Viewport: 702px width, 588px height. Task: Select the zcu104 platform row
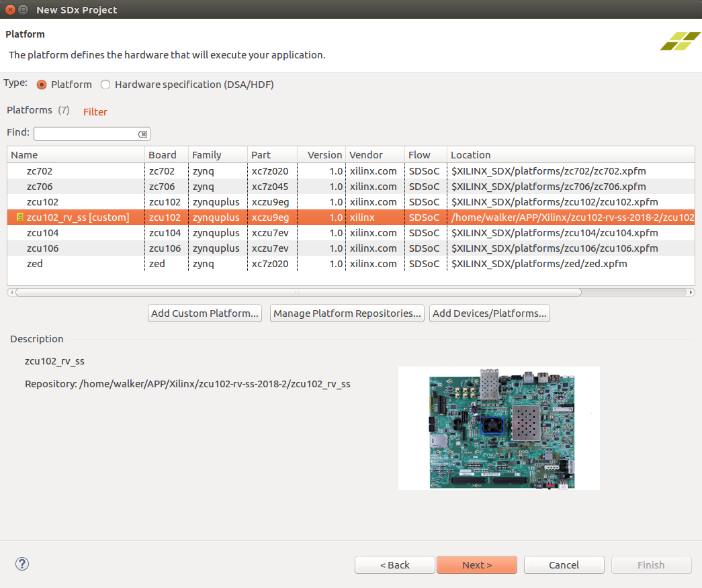click(x=351, y=233)
